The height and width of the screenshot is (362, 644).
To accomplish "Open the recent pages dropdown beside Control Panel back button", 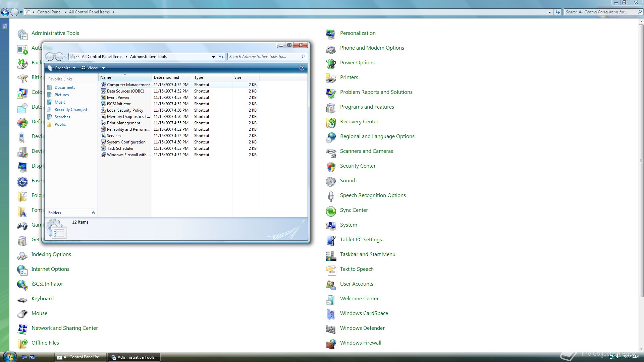I will pos(21,12).
